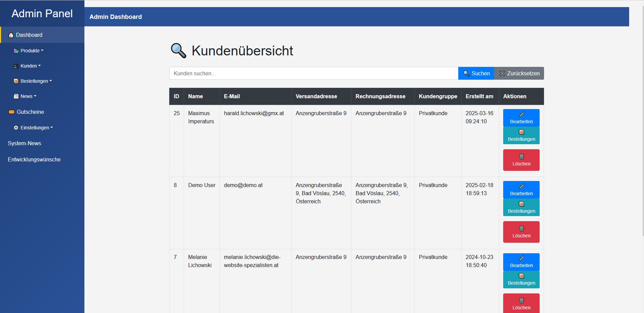The height and width of the screenshot is (313, 644).
Task: Open System-News in the sidebar
Action: tap(24, 144)
